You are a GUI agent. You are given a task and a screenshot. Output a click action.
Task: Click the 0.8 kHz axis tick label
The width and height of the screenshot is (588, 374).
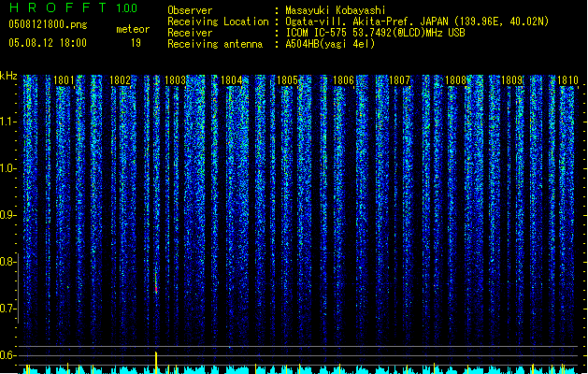7,262
